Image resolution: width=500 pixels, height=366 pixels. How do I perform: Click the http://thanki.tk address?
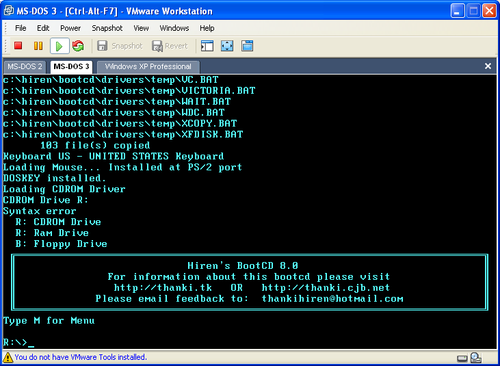click(x=163, y=288)
